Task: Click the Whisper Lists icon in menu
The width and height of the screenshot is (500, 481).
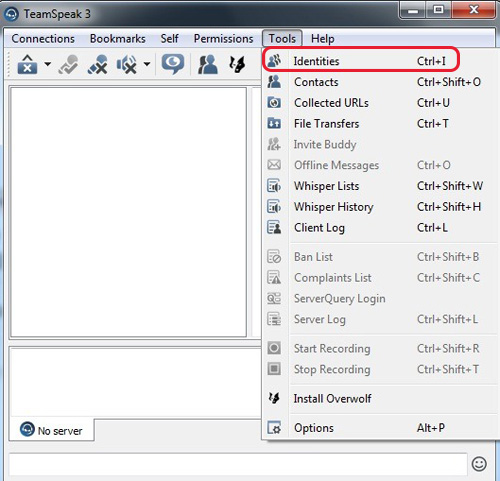Action: [x=274, y=186]
